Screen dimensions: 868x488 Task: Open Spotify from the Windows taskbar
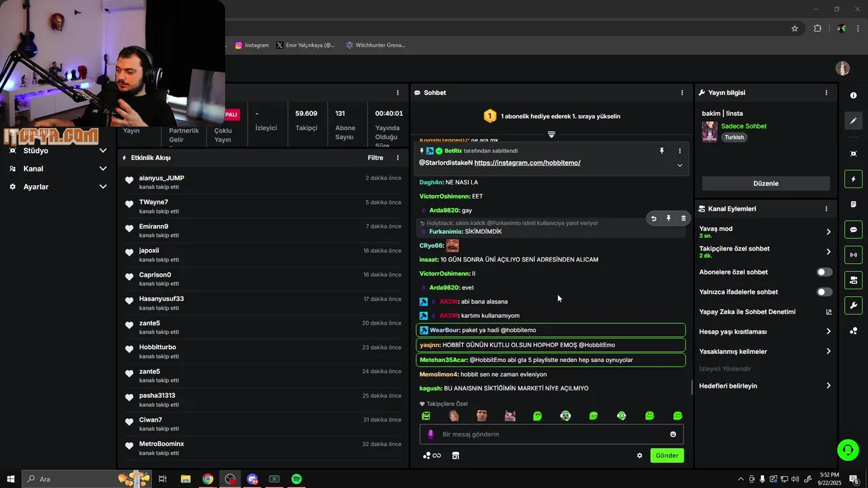pos(296,479)
